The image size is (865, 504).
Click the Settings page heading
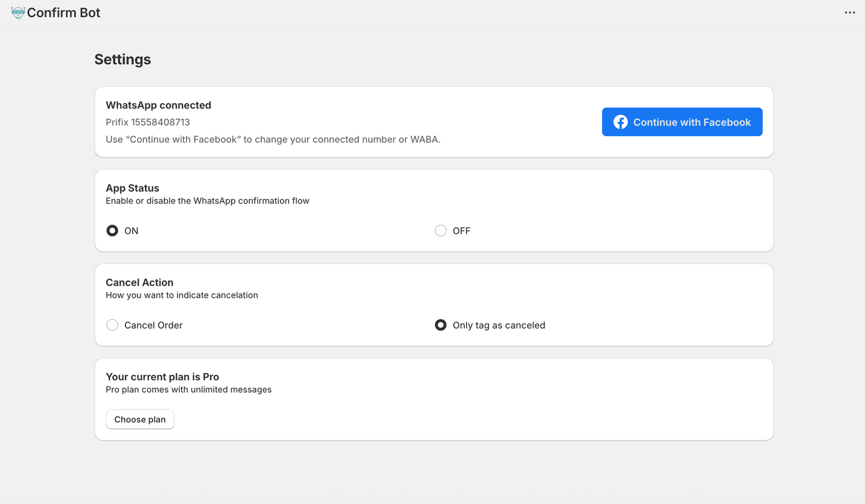pyautogui.click(x=123, y=59)
